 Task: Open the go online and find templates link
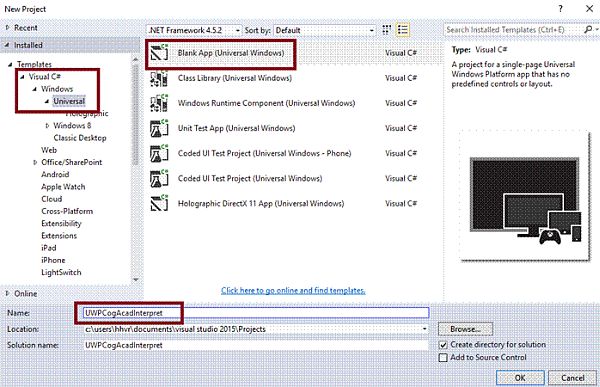click(x=293, y=291)
